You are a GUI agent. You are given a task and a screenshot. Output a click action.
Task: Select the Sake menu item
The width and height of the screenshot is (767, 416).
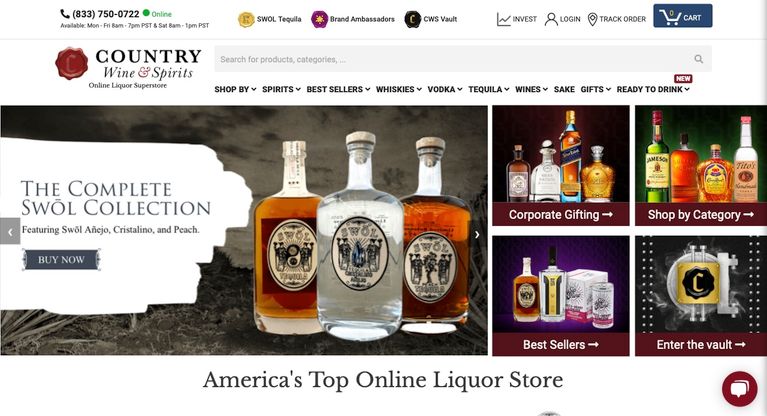click(x=564, y=89)
